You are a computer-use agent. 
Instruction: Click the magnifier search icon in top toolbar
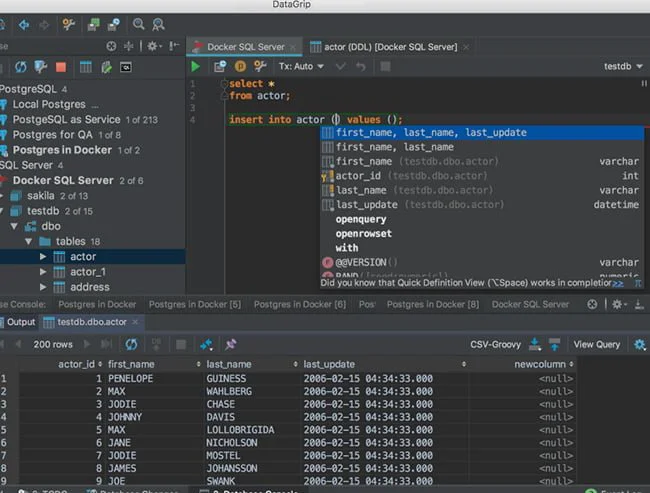[138, 24]
